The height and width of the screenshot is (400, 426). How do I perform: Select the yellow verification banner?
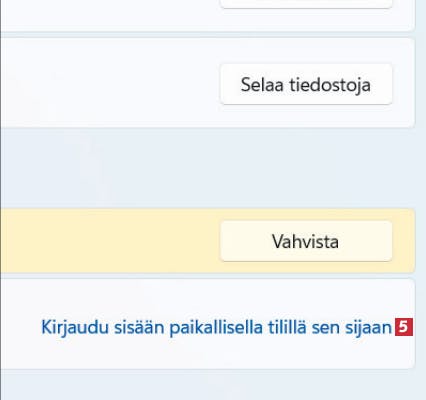click(x=207, y=241)
